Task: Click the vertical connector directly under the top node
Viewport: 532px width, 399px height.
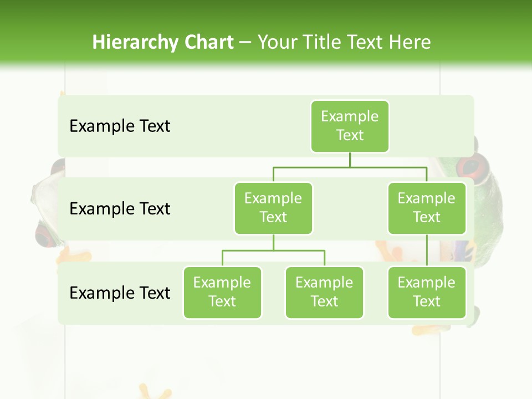Action: point(350,159)
